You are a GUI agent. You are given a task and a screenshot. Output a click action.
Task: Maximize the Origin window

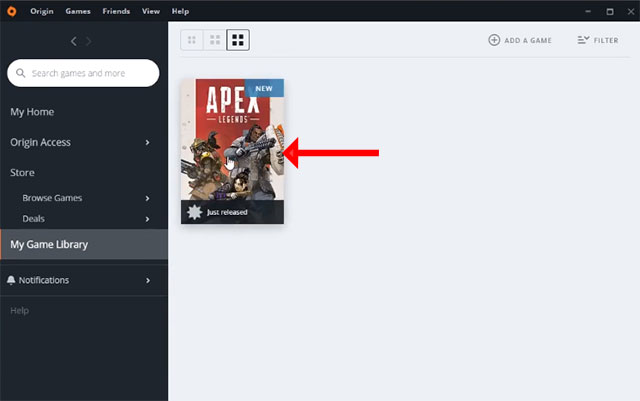coord(610,11)
